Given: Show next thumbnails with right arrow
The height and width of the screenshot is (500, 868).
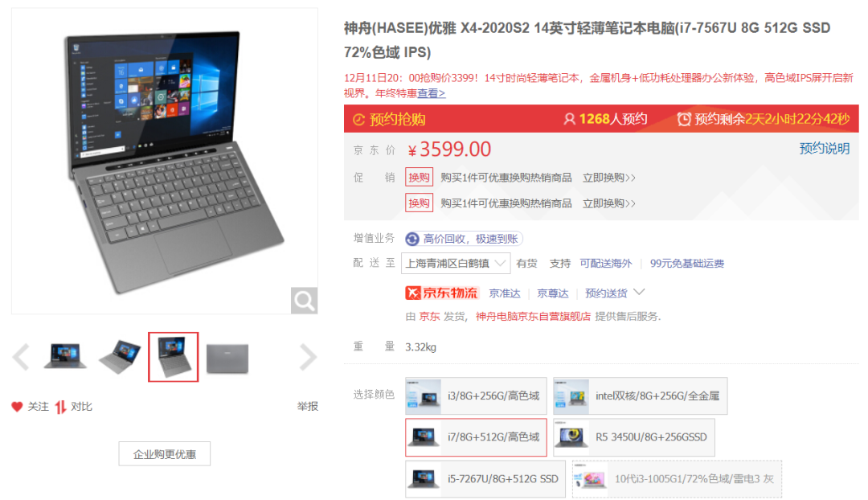Looking at the screenshot, I should click(308, 357).
